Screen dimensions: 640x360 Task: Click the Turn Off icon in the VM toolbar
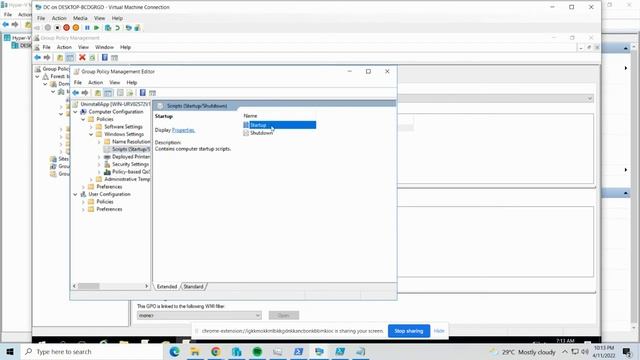coord(57,28)
